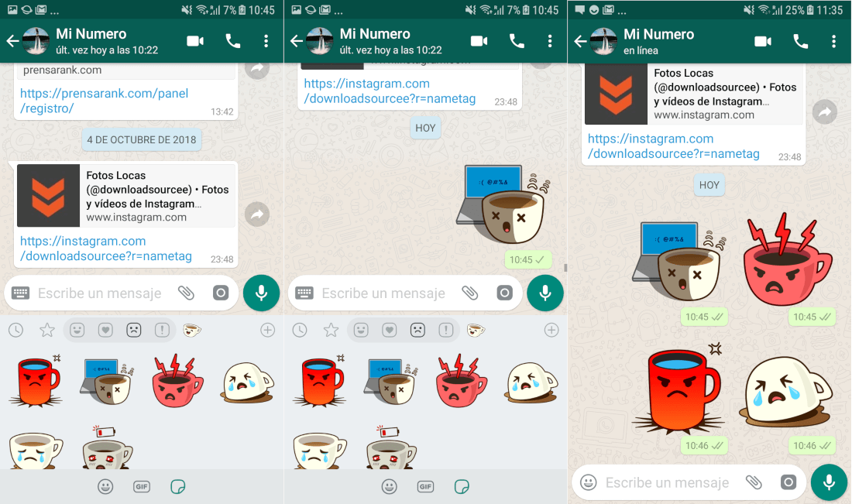The image size is (852, 504).
Task: Start video call in left chat screen
Action: point(195,41)
